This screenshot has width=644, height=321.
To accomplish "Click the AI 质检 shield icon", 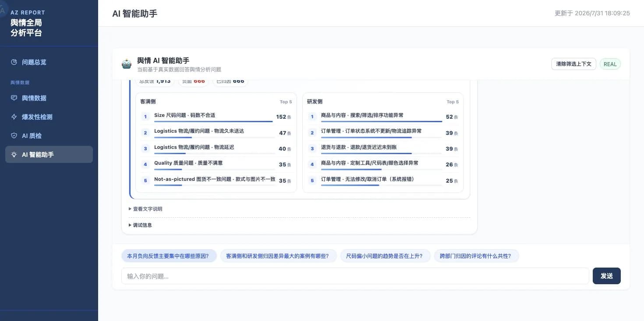I will pyautogui.click(x=14, y=136).
